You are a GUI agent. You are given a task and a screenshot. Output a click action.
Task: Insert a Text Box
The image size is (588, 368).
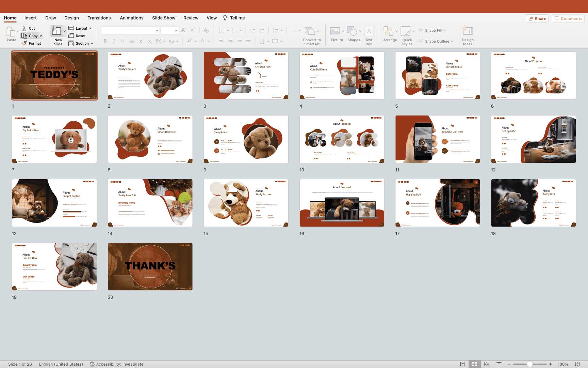pos(369,32)
